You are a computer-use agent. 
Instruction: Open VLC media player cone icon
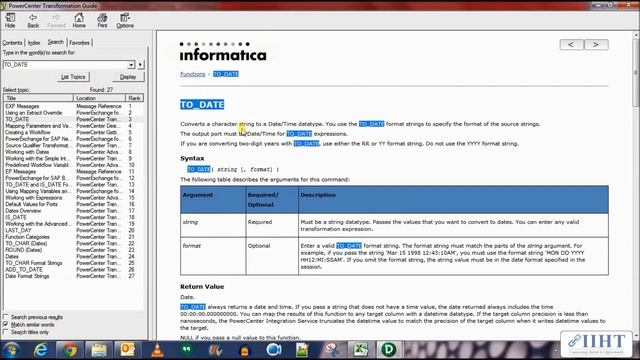[x=157, y=350]
